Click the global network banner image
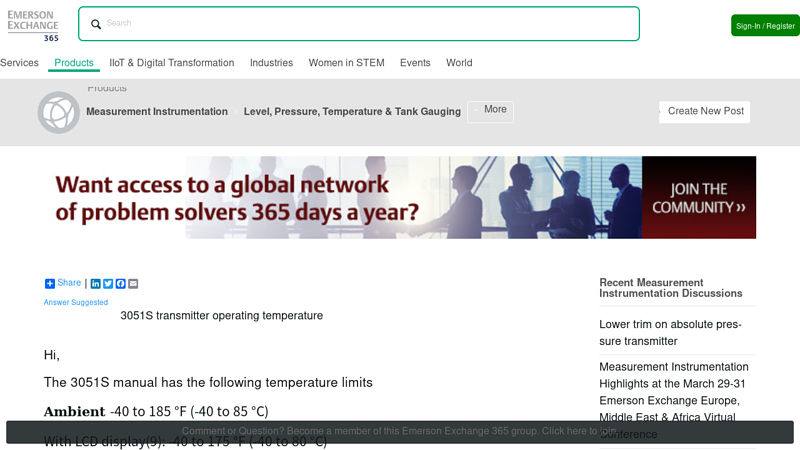 click(x=399, y=197)
